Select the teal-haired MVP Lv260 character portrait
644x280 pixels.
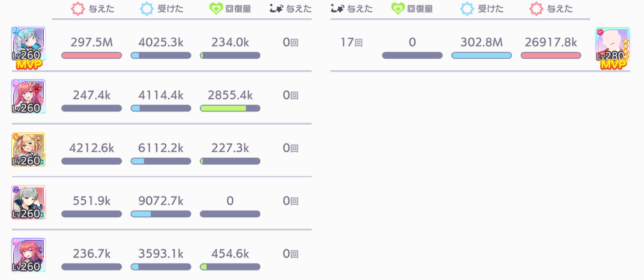tap(28, 45)
